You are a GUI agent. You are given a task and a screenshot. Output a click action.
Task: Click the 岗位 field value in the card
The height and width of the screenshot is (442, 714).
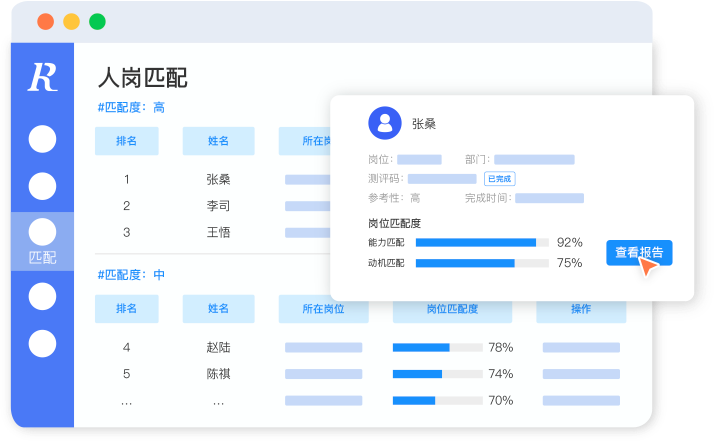tap(419, 160)
